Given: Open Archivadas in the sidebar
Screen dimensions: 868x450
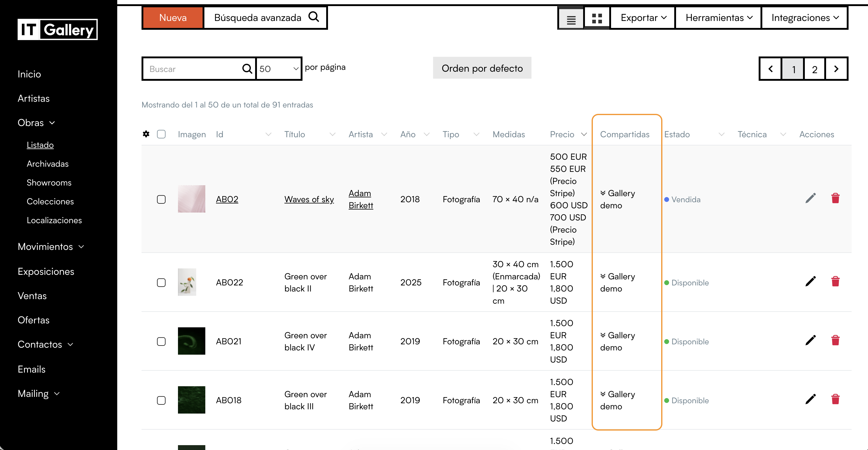Looking at the screenshot, I should 47,164.
